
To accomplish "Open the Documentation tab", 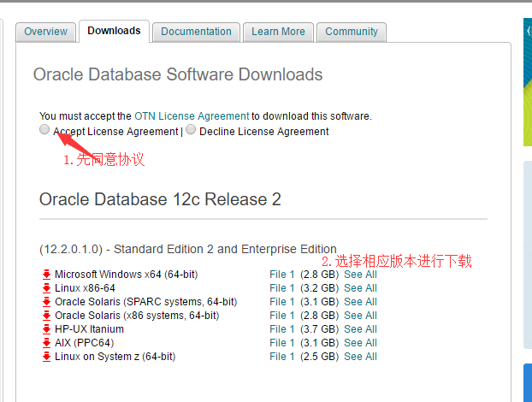I will [196, 32].
